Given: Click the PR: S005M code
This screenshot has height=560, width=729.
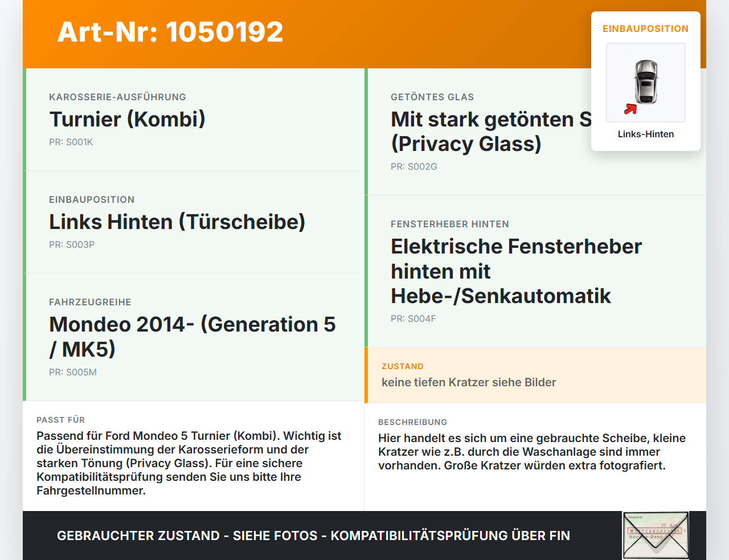Looking at the screenshot, I should coord(73,372).
